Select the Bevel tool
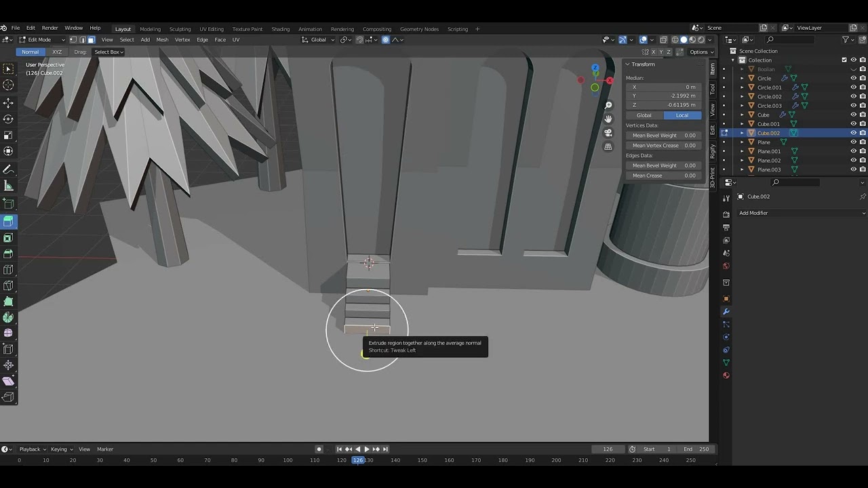The image size is (868, 488). pyautogui.click(x=8, y=253)
